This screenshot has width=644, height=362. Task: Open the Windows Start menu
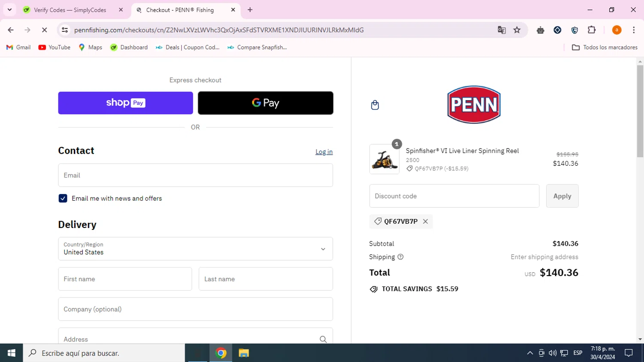pyautogui.click(x=11, y=353)
